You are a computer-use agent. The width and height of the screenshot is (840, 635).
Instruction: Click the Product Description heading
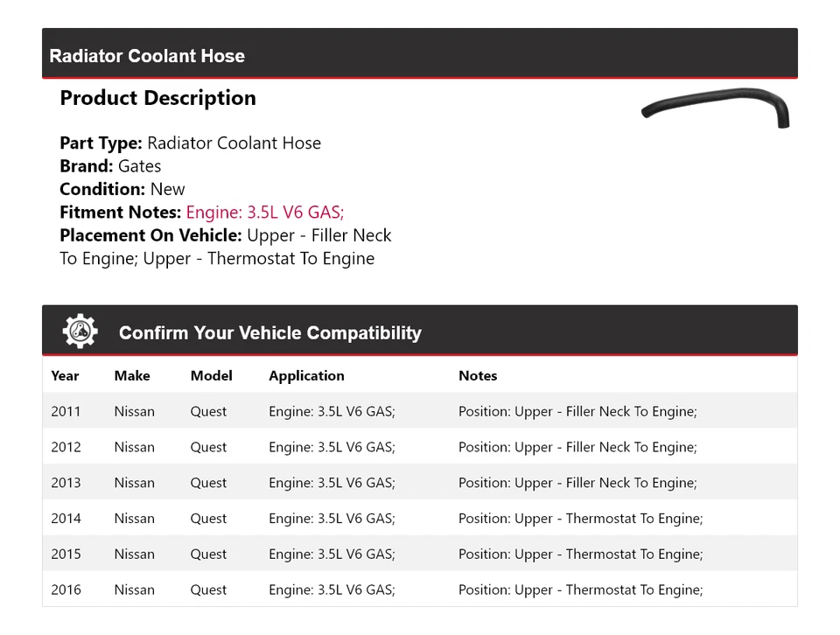coord(157,98)
